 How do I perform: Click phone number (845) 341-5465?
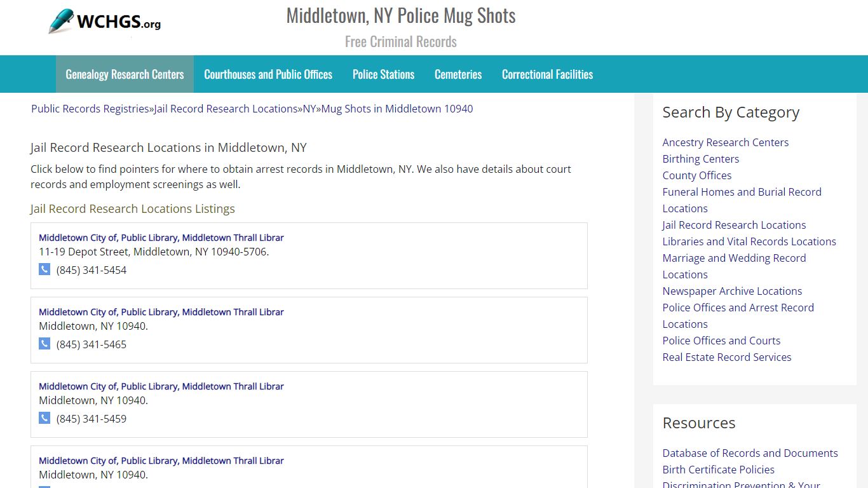92,344
